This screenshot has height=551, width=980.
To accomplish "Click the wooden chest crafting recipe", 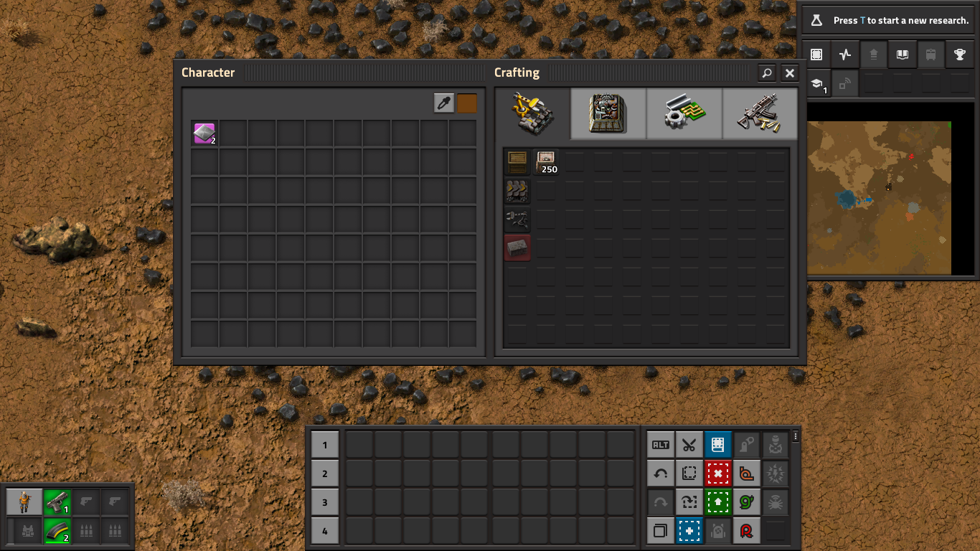I will (517, 162).
